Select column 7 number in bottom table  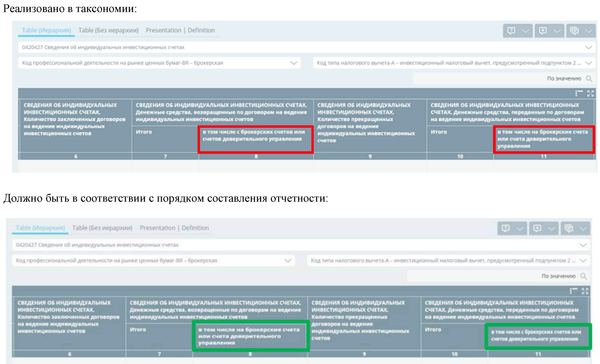pos(160,354)
